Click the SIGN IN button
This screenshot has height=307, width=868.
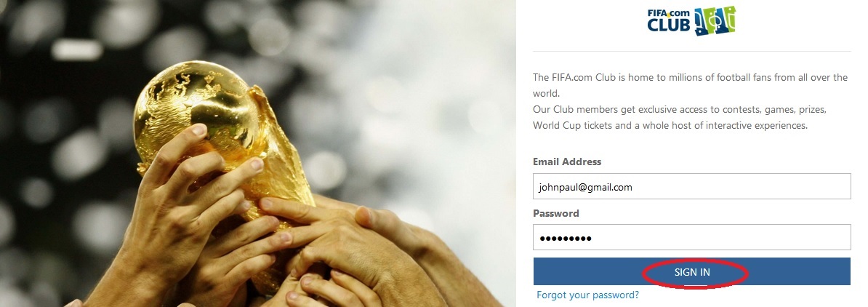click(x=691, y=271)
